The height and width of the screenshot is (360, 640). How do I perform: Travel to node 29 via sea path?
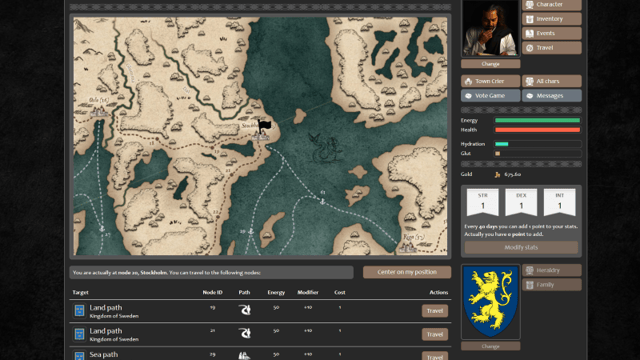tap(435, 356)
